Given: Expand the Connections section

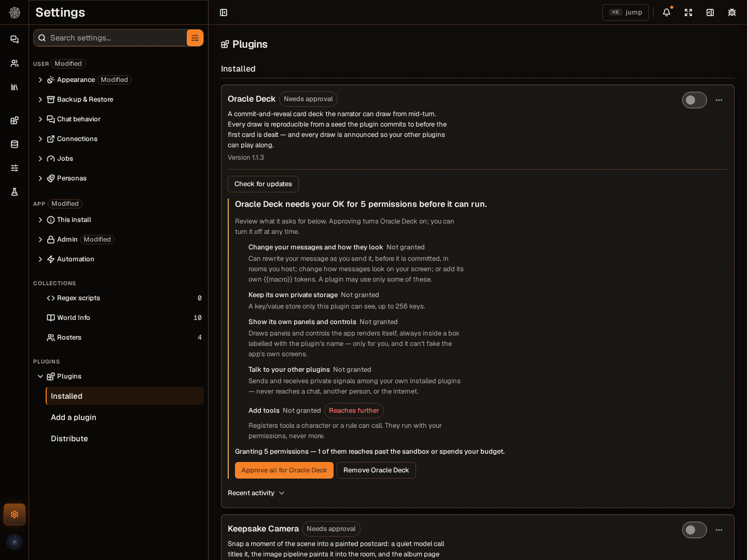Looking at the screenshot, I should (40, 139).
